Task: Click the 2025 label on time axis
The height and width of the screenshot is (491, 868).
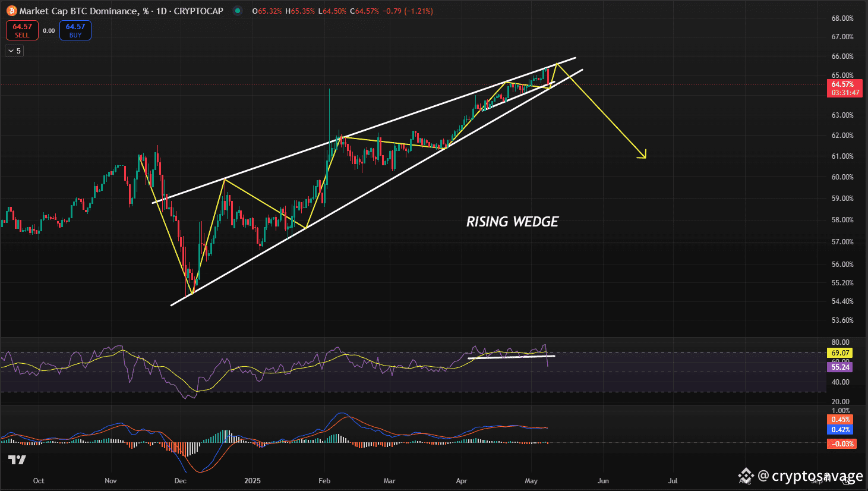Action: pyautogui.click(x=252, y=481)
